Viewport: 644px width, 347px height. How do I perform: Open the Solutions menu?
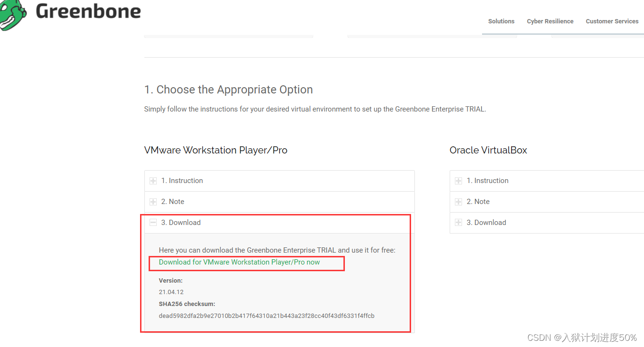(x=501, y=21)
